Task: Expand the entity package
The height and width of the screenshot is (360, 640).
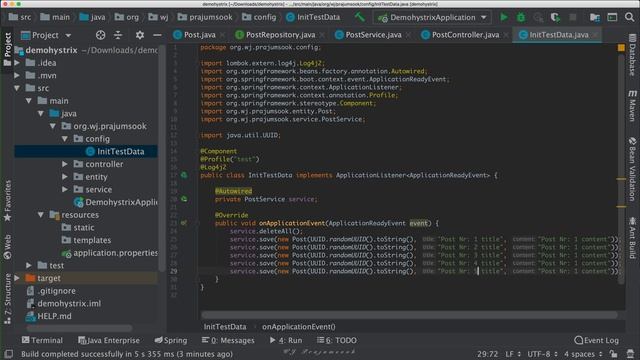Action: (x=64, y=177)
